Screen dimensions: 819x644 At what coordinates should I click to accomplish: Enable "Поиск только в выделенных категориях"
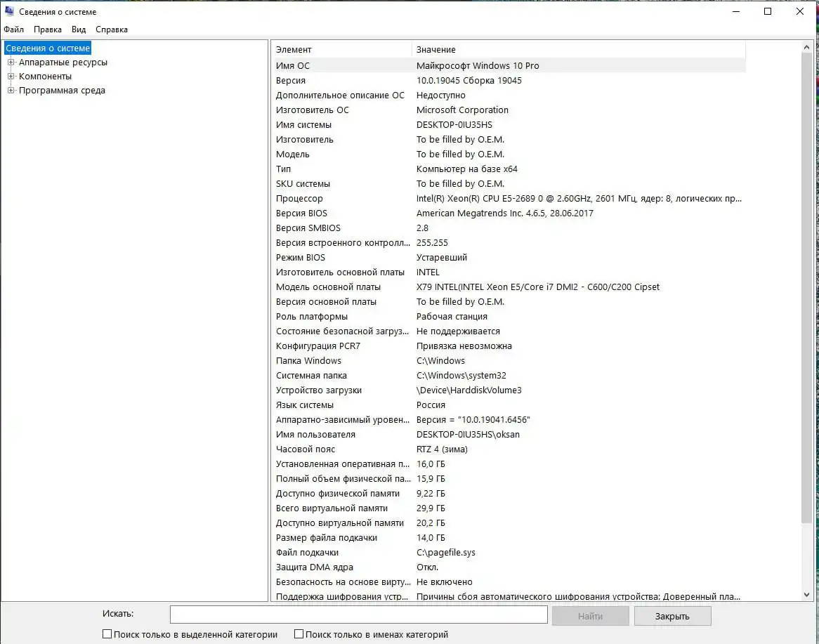pos(107,633)
